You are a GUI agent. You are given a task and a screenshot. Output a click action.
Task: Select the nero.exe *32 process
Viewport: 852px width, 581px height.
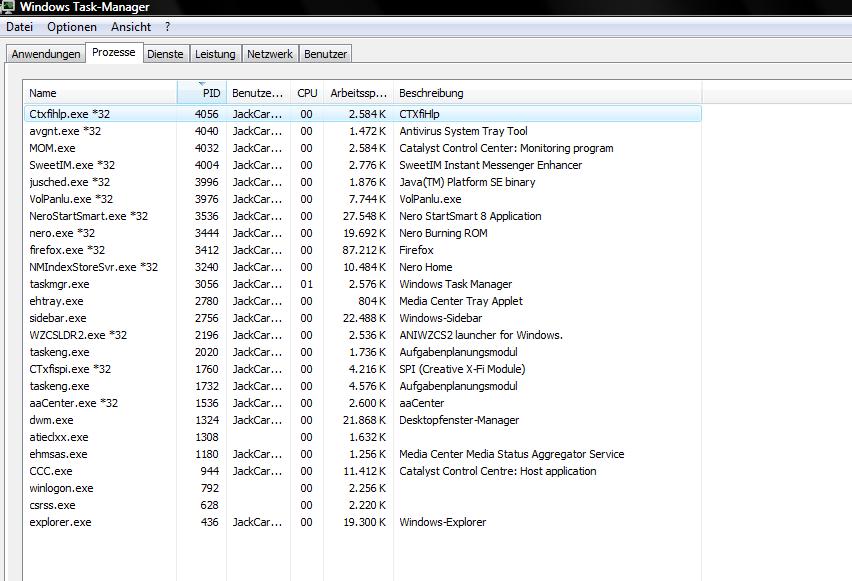362,233
